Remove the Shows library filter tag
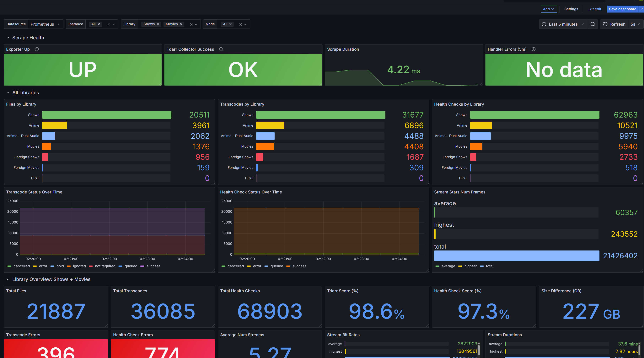This screenshot has width=644, height=358. point(158,24)
